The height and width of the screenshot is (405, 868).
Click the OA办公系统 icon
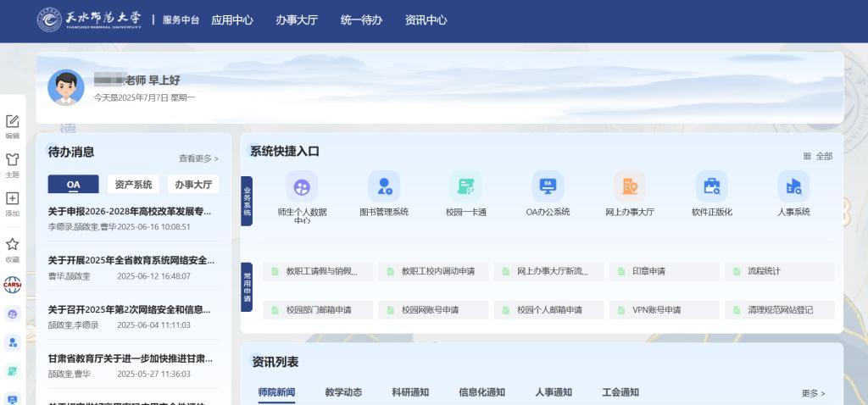[548, 187]
